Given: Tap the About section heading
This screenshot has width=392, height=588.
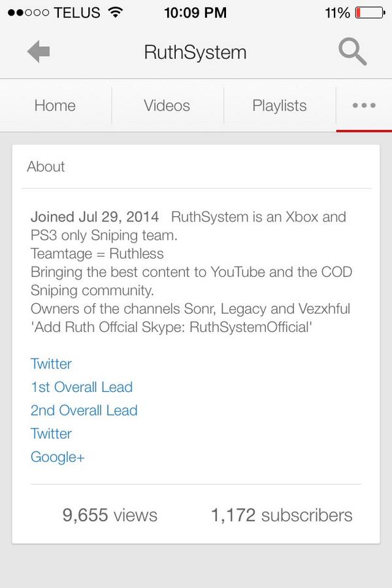Looking at the screenshot, I should click(x=46, y=167).
